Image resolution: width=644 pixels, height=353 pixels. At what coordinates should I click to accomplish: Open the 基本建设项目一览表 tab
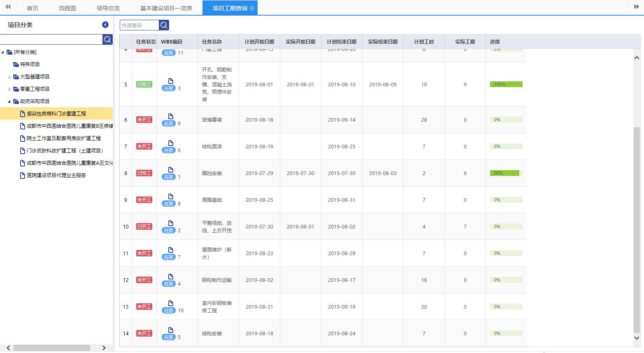(166, 8)
